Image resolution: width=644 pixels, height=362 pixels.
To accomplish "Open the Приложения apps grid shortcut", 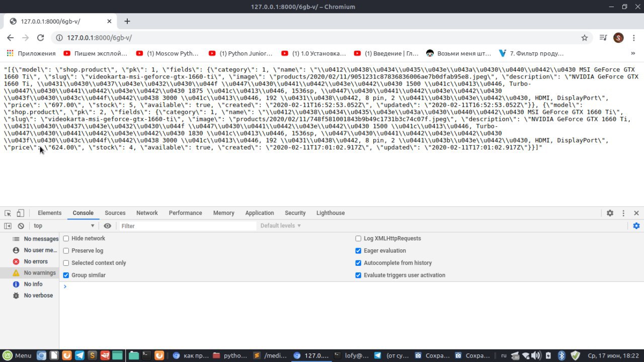I will point(31,53).
